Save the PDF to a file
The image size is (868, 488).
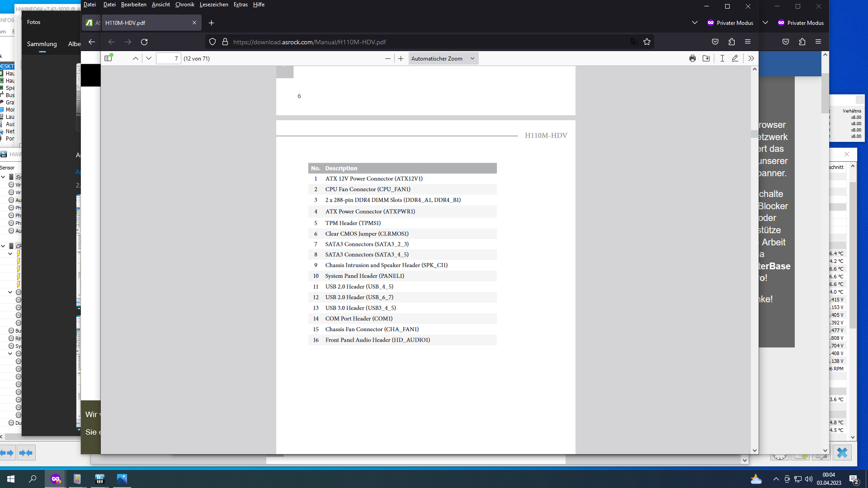point(706,58)
